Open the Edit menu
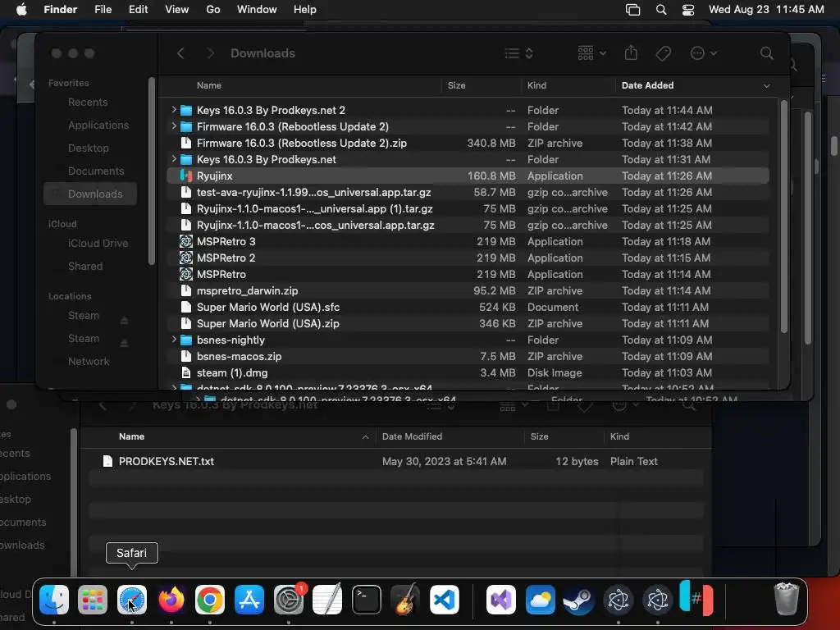 [138, 10]
